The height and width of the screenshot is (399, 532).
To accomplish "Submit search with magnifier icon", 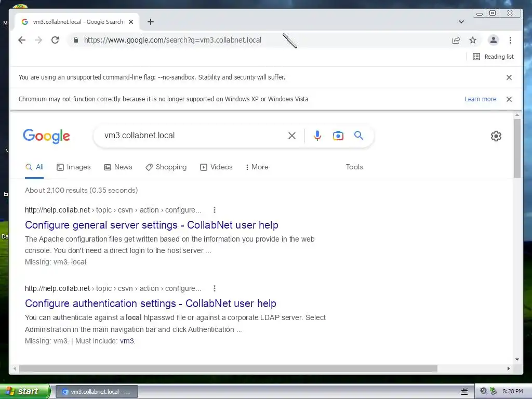I will tap(358, 136).
